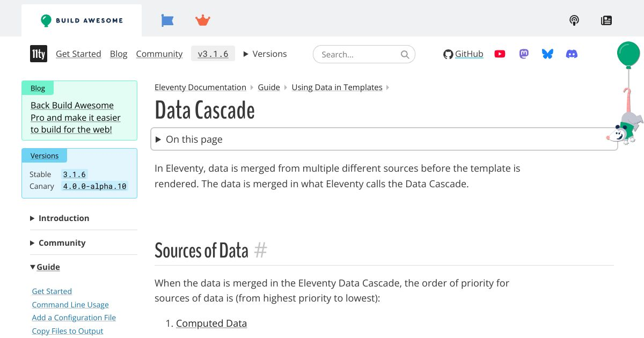The height and width of the screenshot is (338, 644).
Task: Open the Bluesky butterfly icon link
Action: (547, 54)
